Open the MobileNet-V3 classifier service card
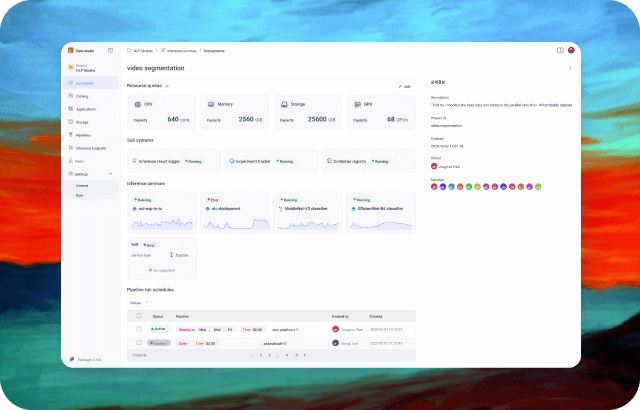Screen dimensions: 640x410 tap(307, 208)
